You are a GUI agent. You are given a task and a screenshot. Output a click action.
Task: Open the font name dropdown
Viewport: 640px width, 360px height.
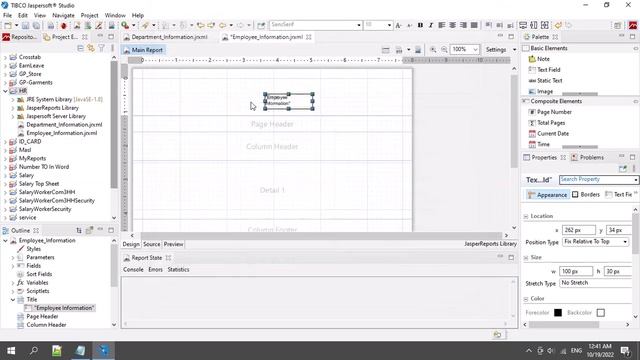[x=359, y=25]
